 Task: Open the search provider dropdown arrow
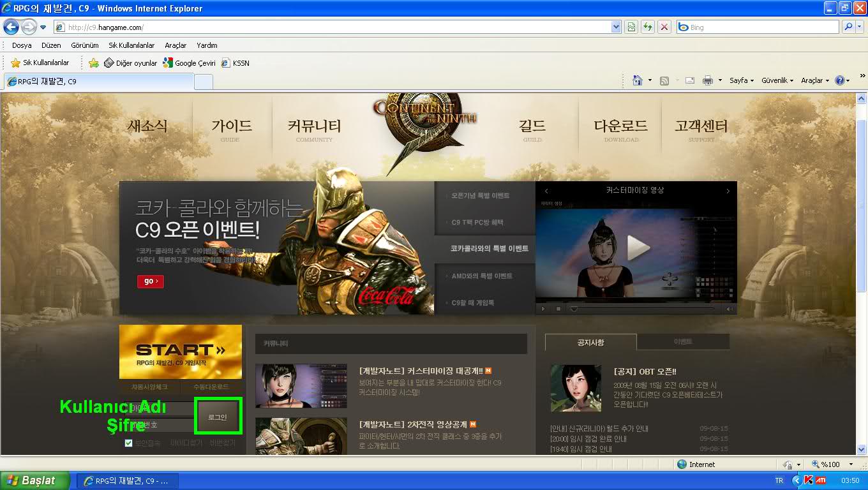(859, 27)
